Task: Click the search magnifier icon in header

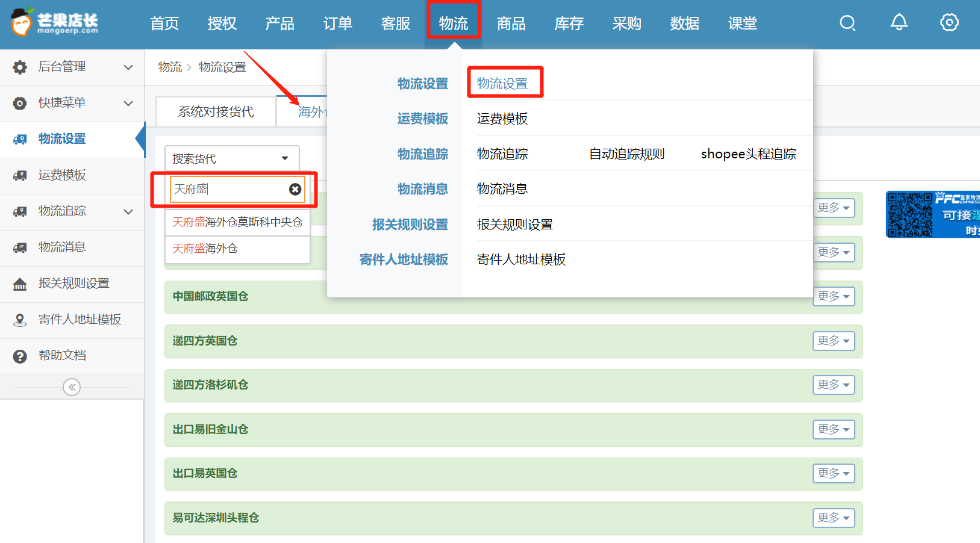Action: pyautogui.click(x=847, y=23)
